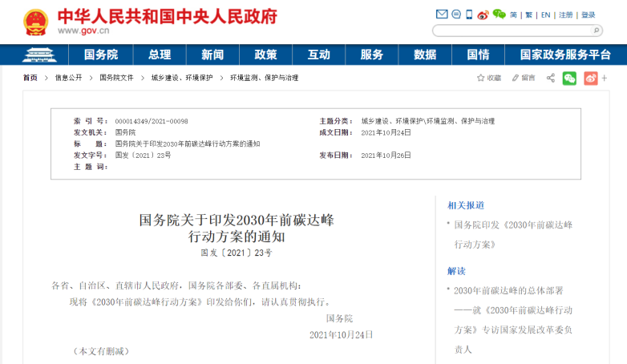Click the search magnifier icon
Image resolution: width=627 pixels, height=364 pixels.
pyautogui.click(x=596, y=30)
